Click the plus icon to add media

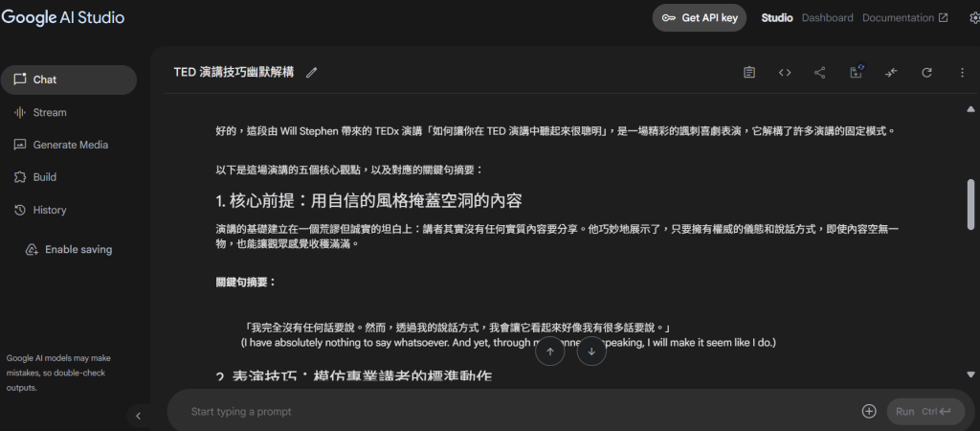coord(869,411)
